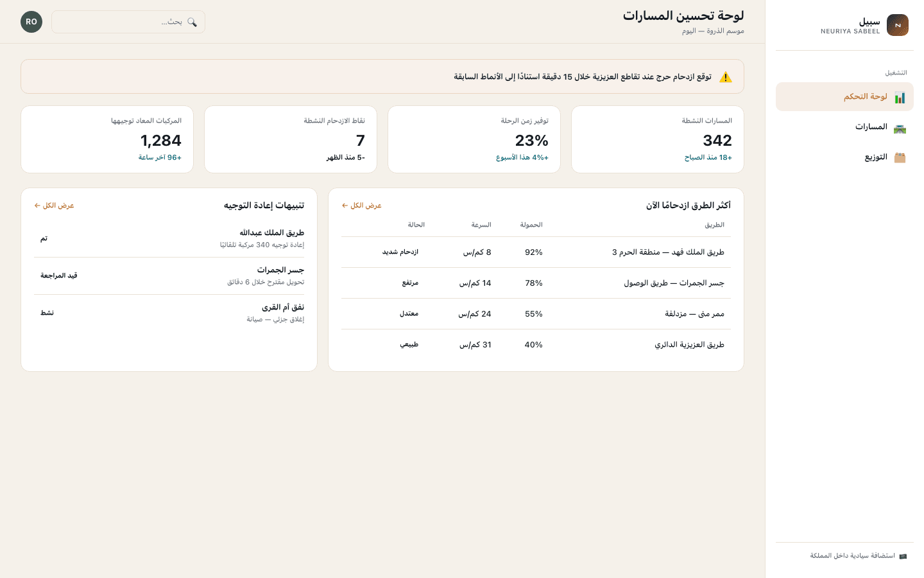Click the موسم الذروة — اليوم subtitle
The width and height of the screenshot is (924, 578).
(x=713, y=31)
